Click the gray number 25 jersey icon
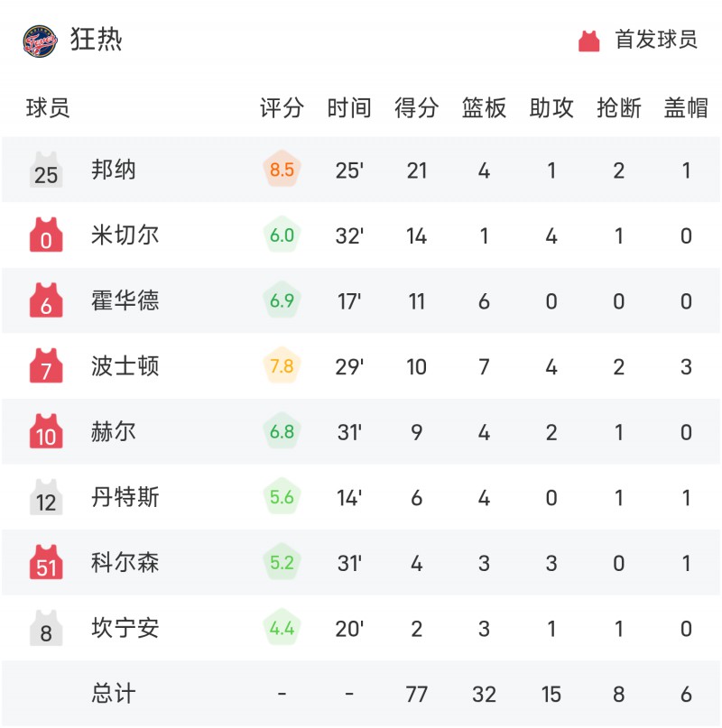This screenshot has width=722, height=728. 46,170
